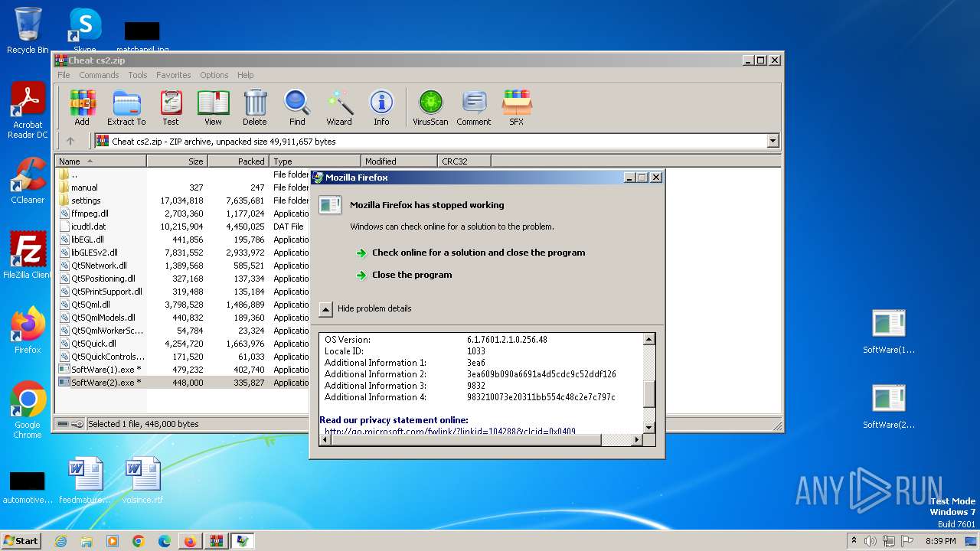Click the Edge icon in the taskbar
This screenshot has height=551, width=980.
pos(164,541)
